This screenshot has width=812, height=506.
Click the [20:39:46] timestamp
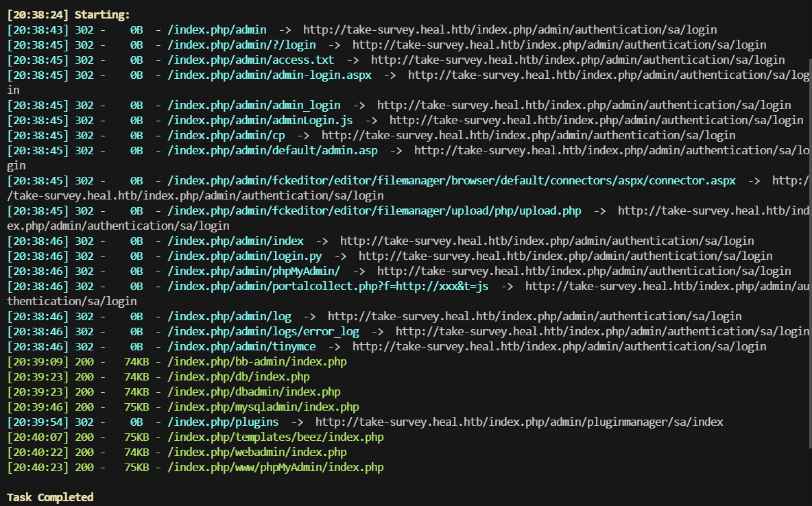(38, 407)
